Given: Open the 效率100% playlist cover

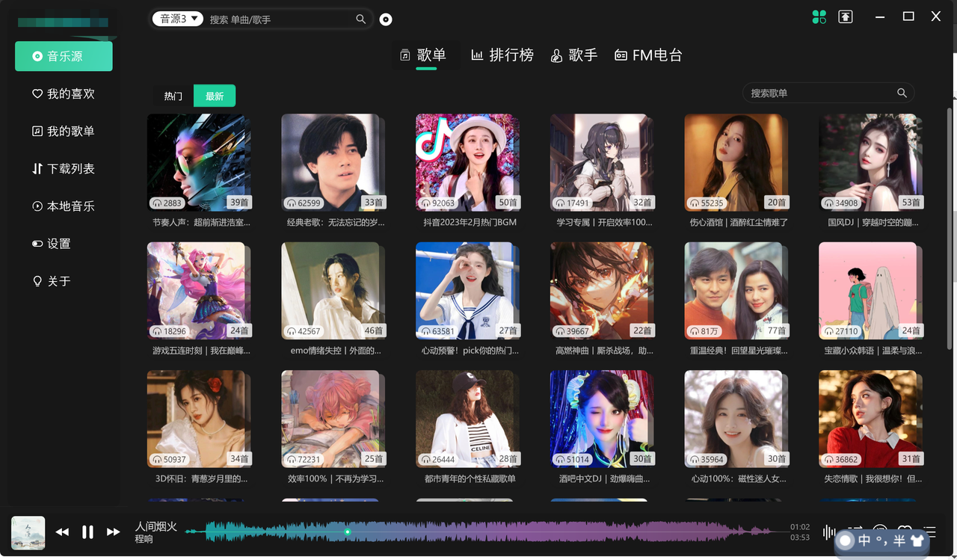Looking at the screenshot, I should point(333,419).
